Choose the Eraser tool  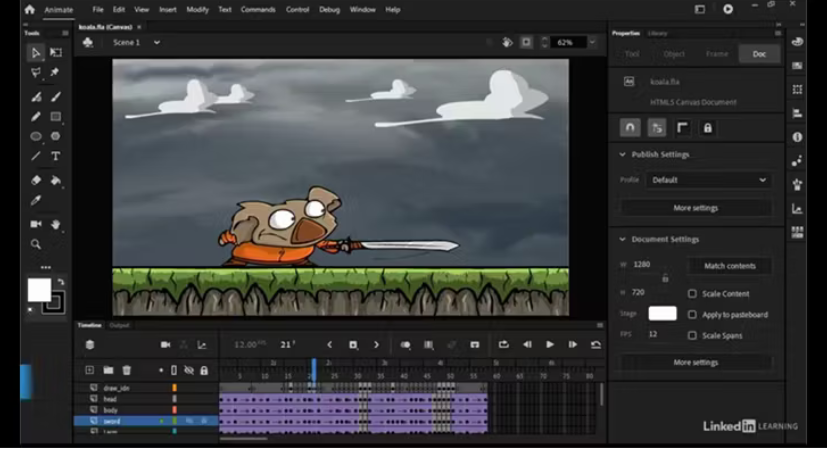pyautogui.click(x=36, y=180)
